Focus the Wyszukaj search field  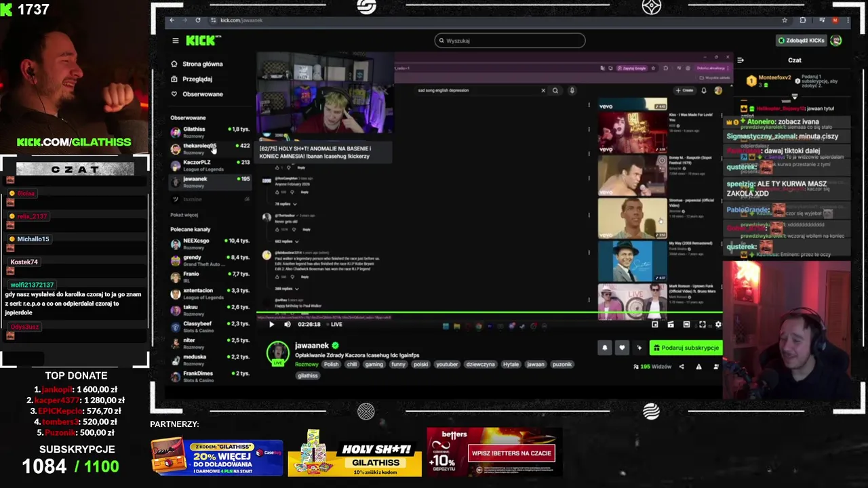click(510, 41)
